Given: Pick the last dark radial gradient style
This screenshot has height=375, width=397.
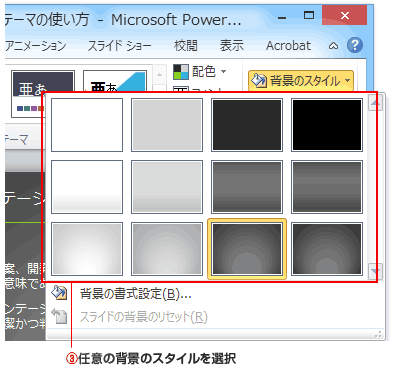Looking at the screenshot, I should [327, 249].
